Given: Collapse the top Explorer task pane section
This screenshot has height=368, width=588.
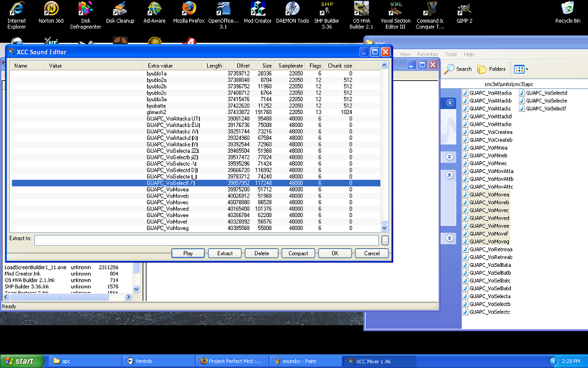Looking at the screenshot, I should click(x=450, y=103).
